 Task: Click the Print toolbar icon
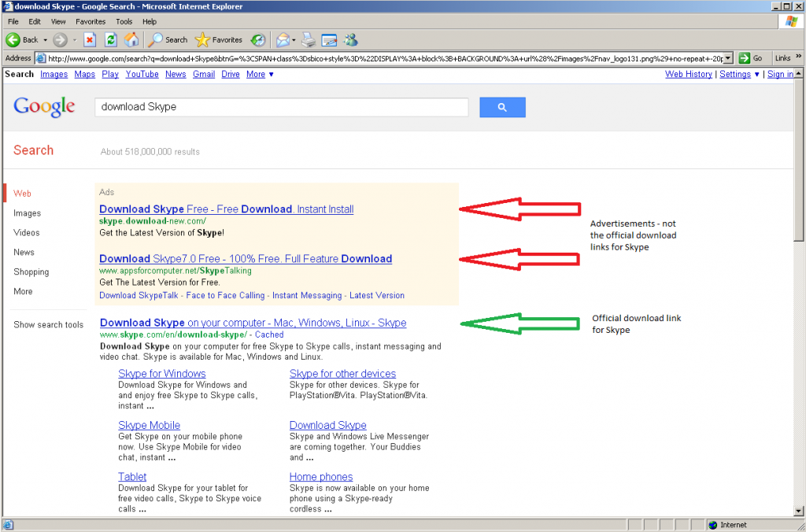click(x=308, y=39)
